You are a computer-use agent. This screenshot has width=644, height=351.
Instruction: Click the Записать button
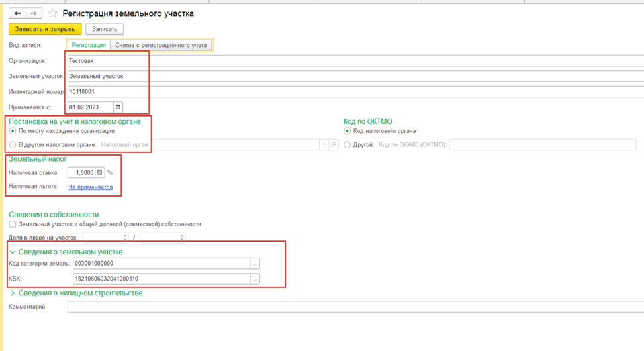[x=105, y=29]
